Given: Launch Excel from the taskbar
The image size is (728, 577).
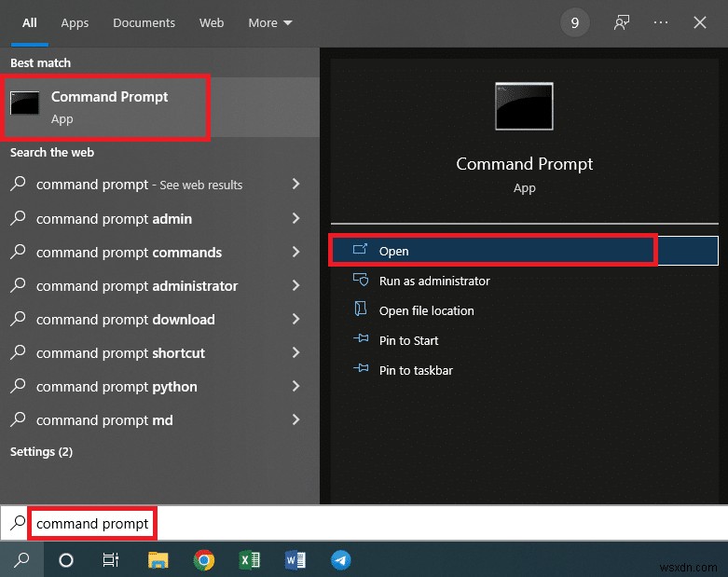Looking at the screenshot, I should [x=249, y=560].
